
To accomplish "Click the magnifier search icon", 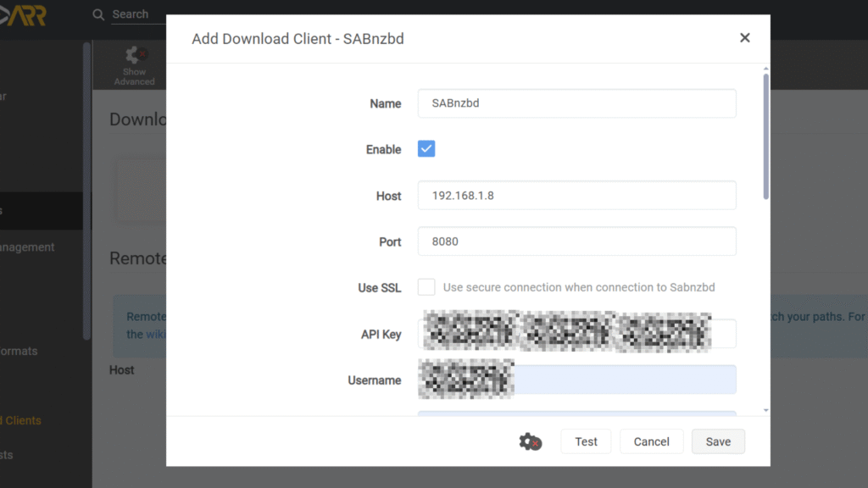I will pyautogui.click(x=99, y=14).
